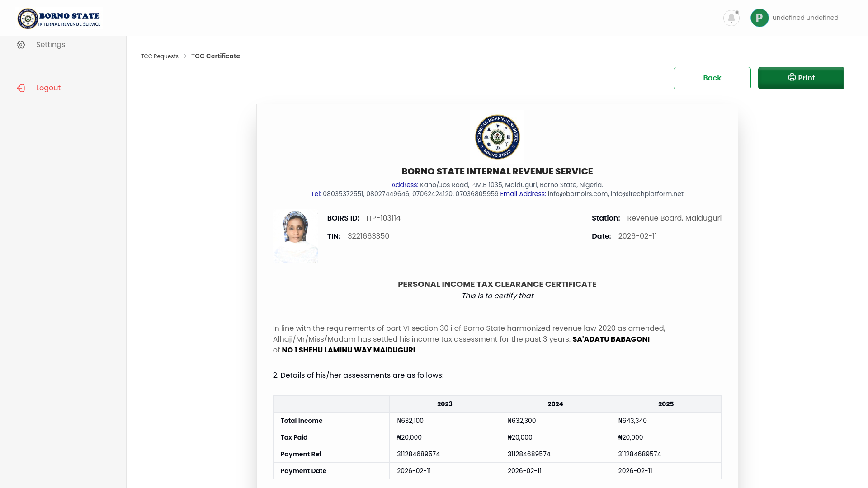Click the Payment Ref row label

301,454
